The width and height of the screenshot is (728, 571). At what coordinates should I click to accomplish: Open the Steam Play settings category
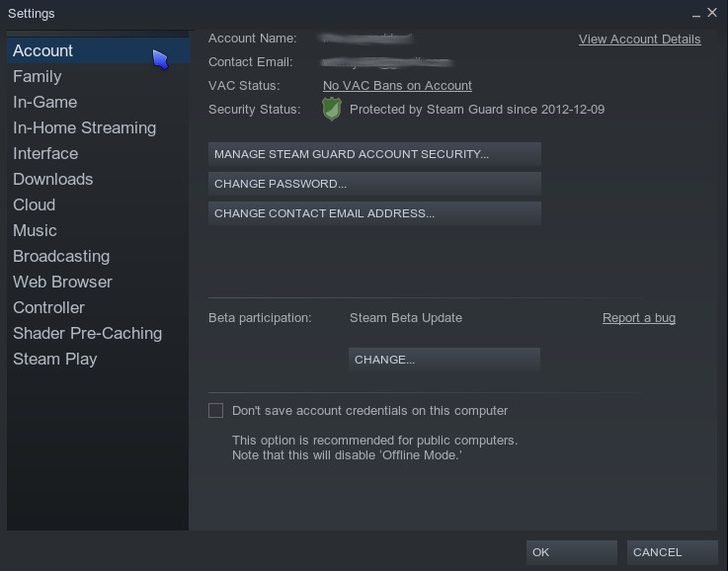coord(99,359)
